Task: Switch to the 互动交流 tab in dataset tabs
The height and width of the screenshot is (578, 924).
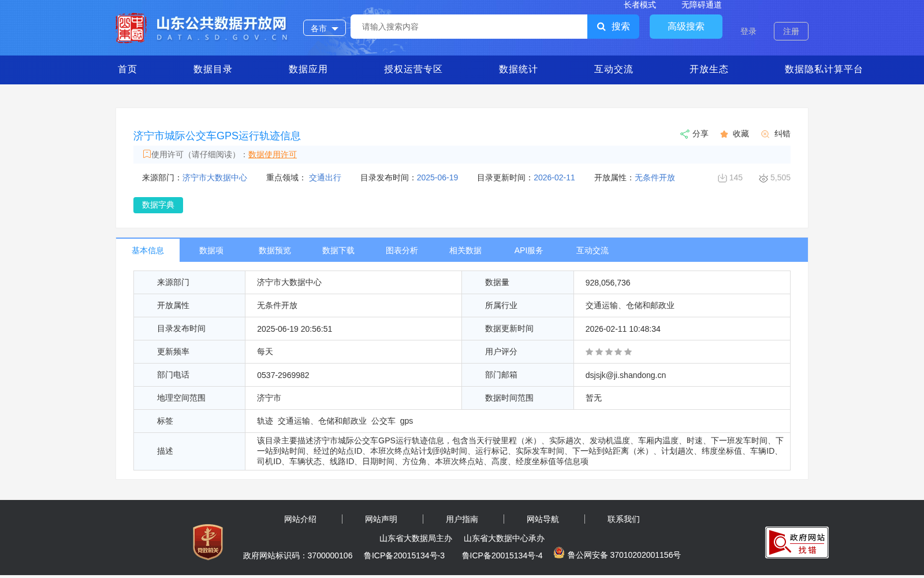Action: pyautogui.click(x=593, y=250)
